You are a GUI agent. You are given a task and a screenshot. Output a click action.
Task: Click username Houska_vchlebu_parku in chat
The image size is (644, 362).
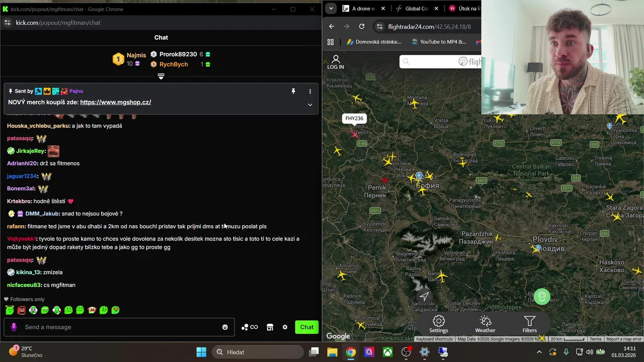[x=38, y=126]
